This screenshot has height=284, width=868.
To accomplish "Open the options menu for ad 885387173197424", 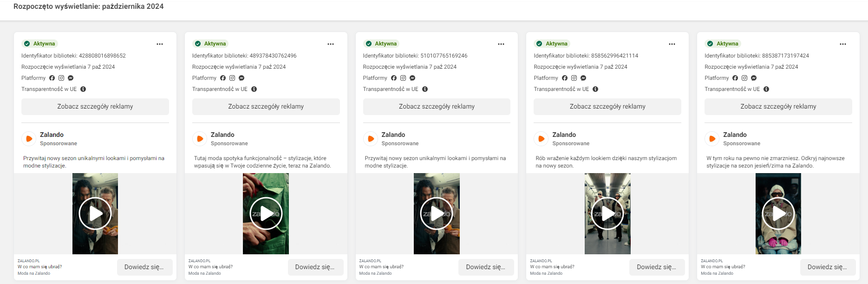I will (842, 44).
